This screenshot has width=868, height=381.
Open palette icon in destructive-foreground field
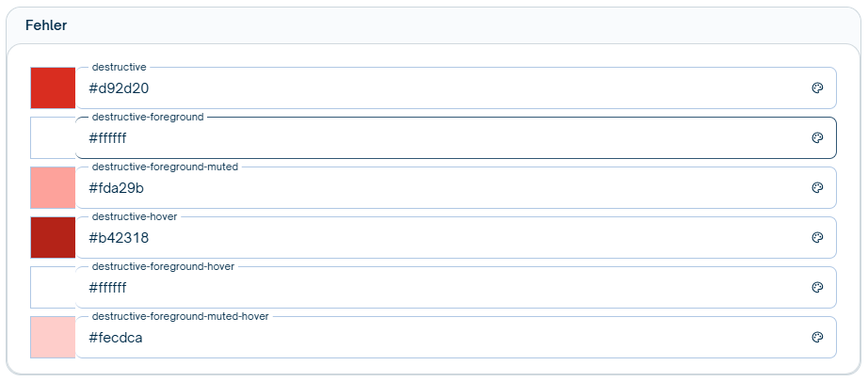tap(817, 138)
